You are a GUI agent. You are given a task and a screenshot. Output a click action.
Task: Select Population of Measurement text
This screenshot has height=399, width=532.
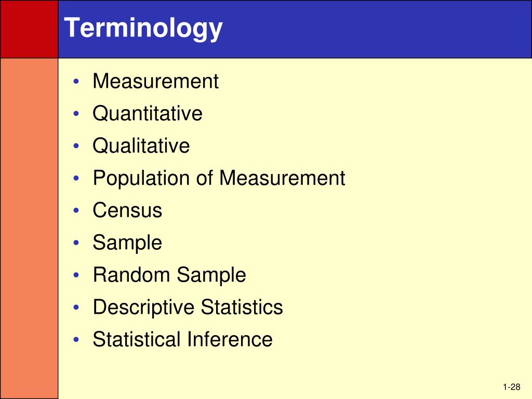pyautogui.click(x=219, y=179)
